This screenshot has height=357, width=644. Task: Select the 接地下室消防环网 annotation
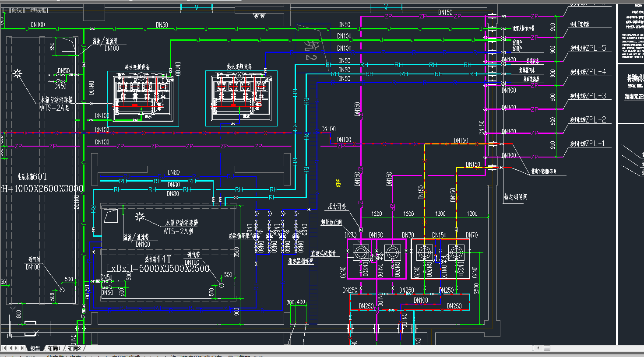[544, 171]
